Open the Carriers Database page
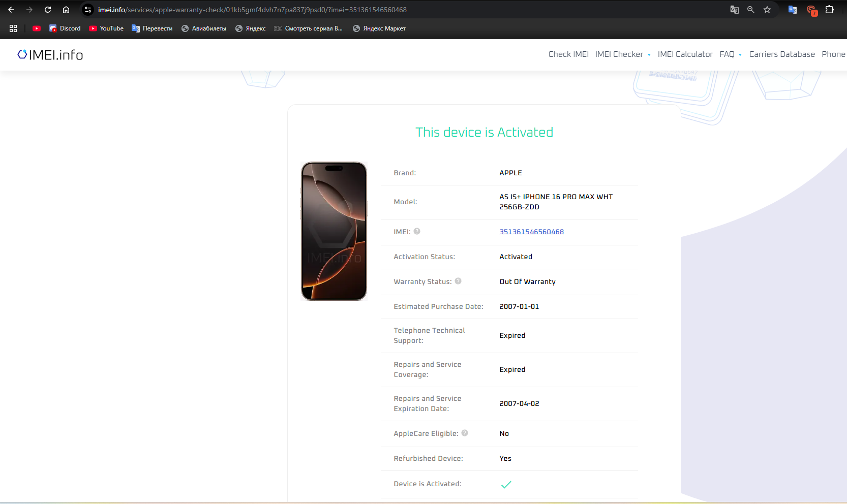Screen dimensions: 847x504 (x=782, y=54)
